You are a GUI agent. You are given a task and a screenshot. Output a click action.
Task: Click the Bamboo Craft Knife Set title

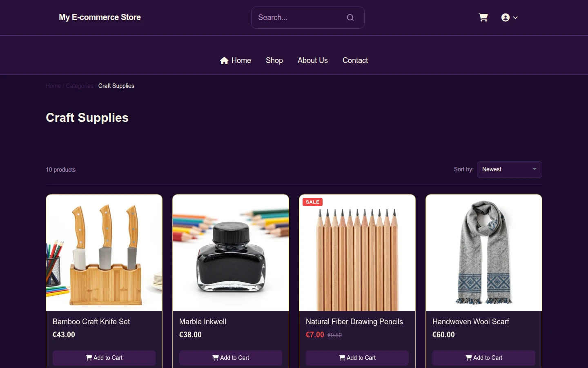(x=91, y=322)
